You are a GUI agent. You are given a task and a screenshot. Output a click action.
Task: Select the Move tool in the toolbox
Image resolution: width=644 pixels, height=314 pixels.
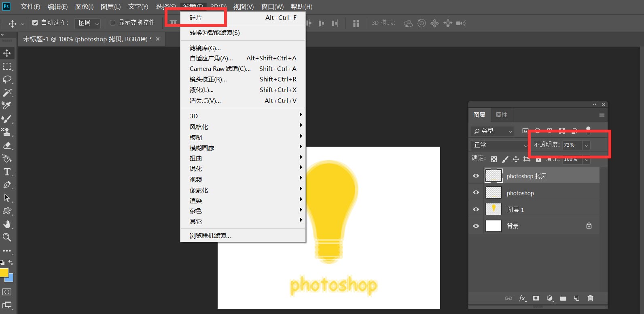(x=7, y=53)
